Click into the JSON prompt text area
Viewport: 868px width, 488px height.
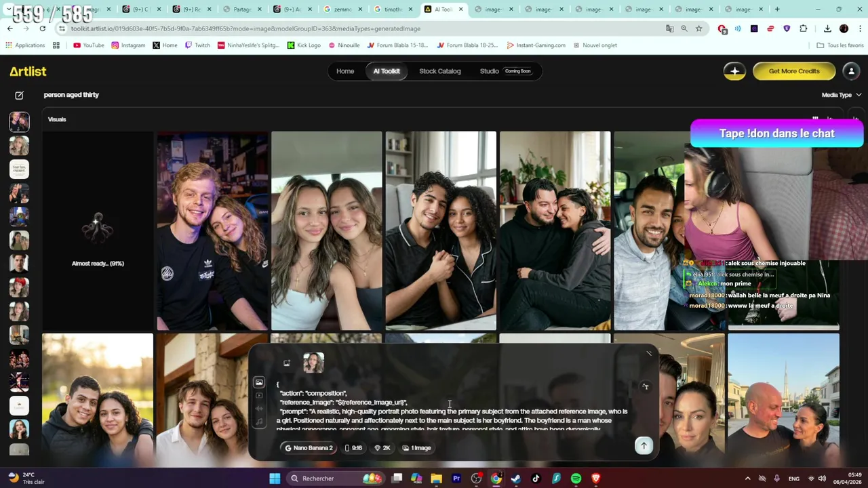tap(452, 407)
